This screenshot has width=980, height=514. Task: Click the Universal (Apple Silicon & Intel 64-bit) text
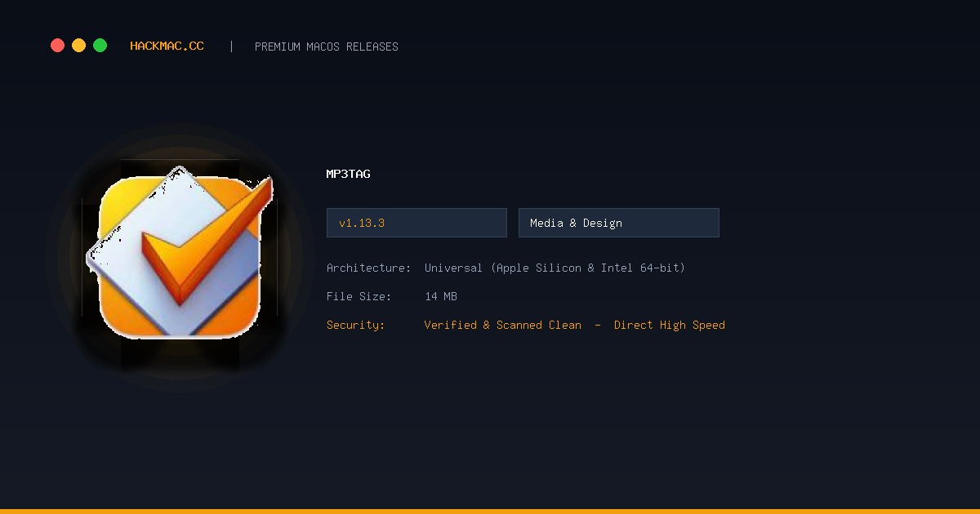click(x=555, y=268)
